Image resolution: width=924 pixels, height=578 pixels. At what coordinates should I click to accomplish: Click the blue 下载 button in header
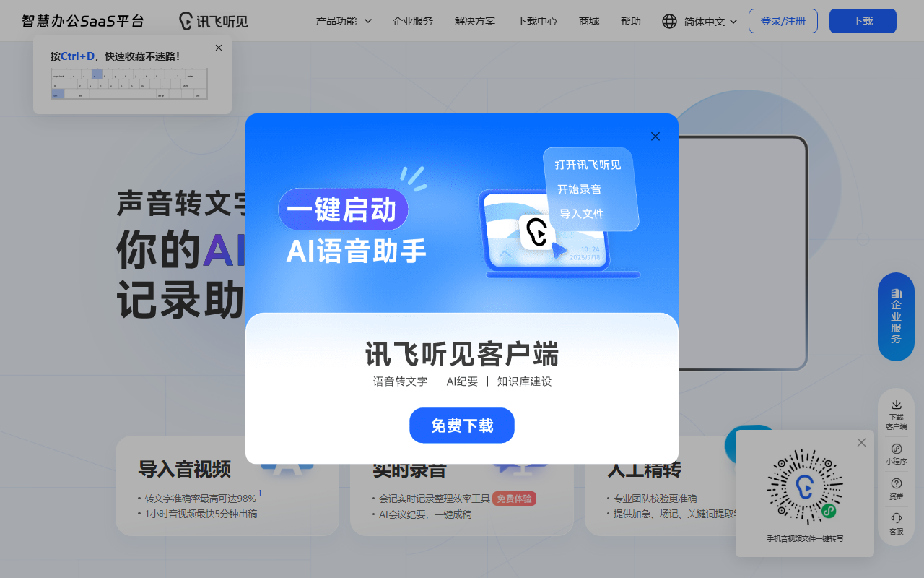[x=863, y=21]
